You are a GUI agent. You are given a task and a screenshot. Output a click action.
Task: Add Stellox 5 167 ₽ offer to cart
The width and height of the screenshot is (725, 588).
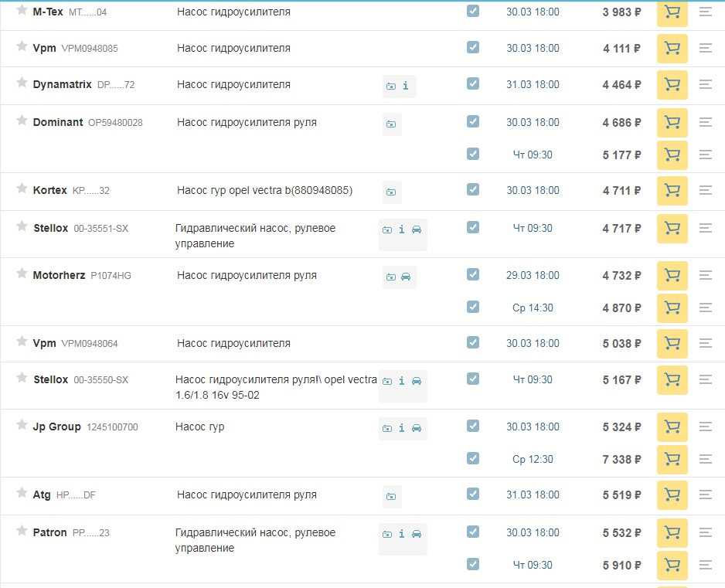(672, 380)
